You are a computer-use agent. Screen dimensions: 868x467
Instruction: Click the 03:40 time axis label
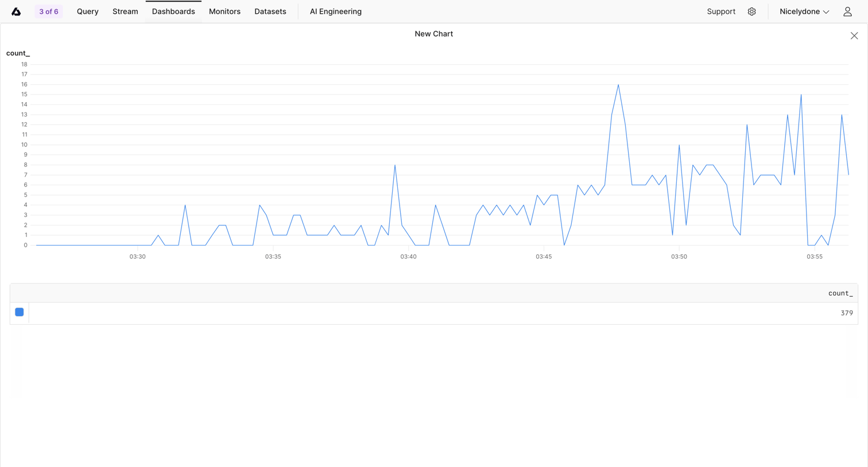coord(409,256)
